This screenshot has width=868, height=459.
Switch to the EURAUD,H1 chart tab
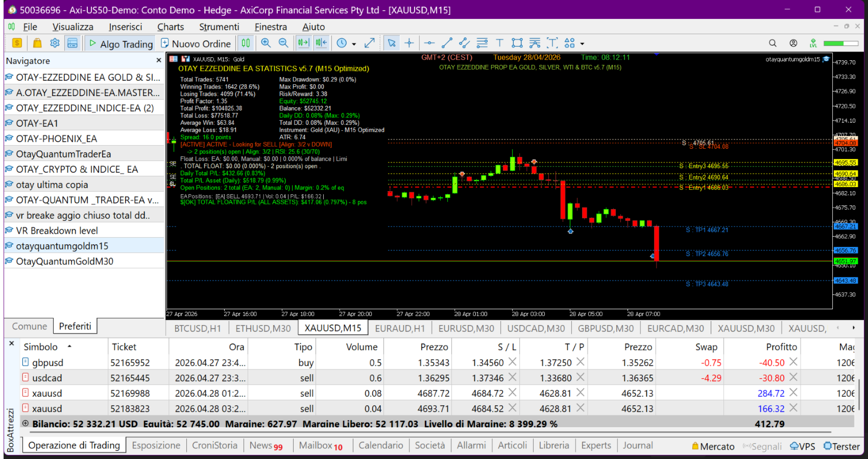[400, 328]
